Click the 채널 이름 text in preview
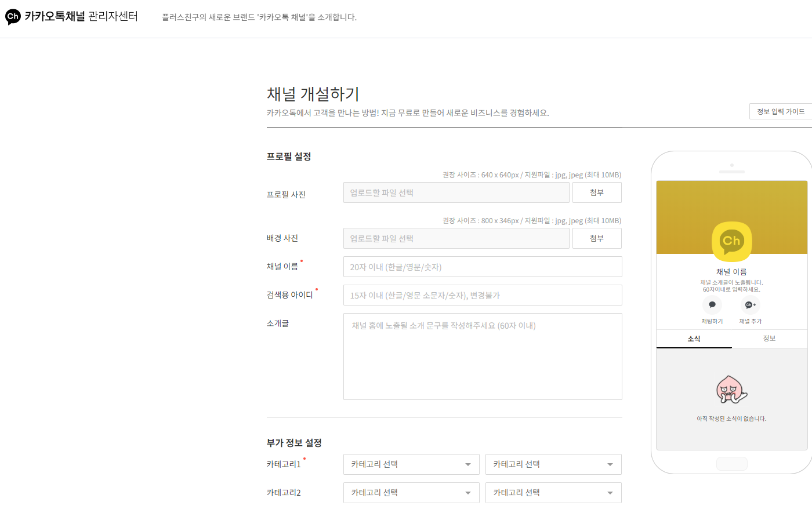The image size is (812, 520). pyautogui.click(x=731, y=272)
